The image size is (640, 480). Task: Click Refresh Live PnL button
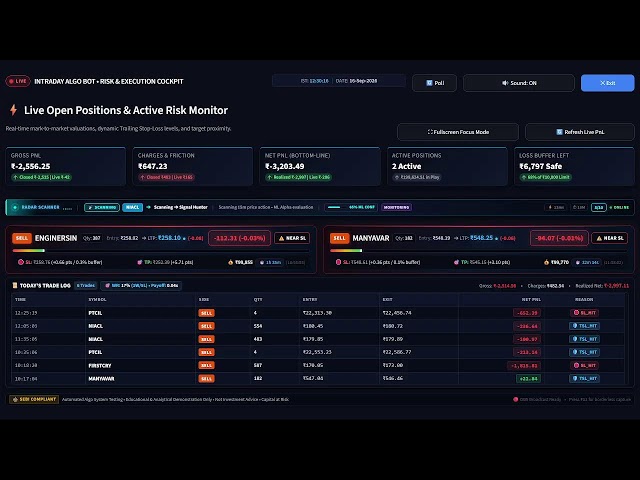(580, 132)
